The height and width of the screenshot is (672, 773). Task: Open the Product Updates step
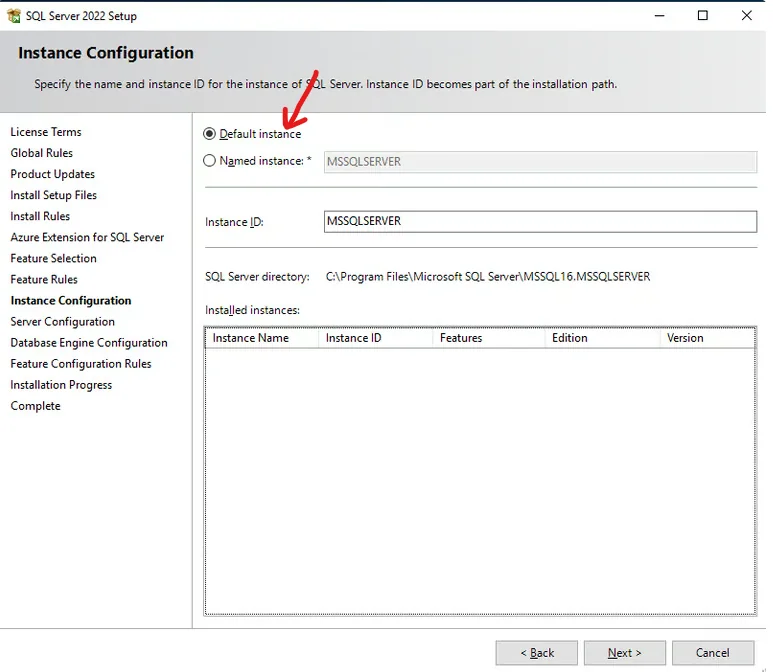52,174
